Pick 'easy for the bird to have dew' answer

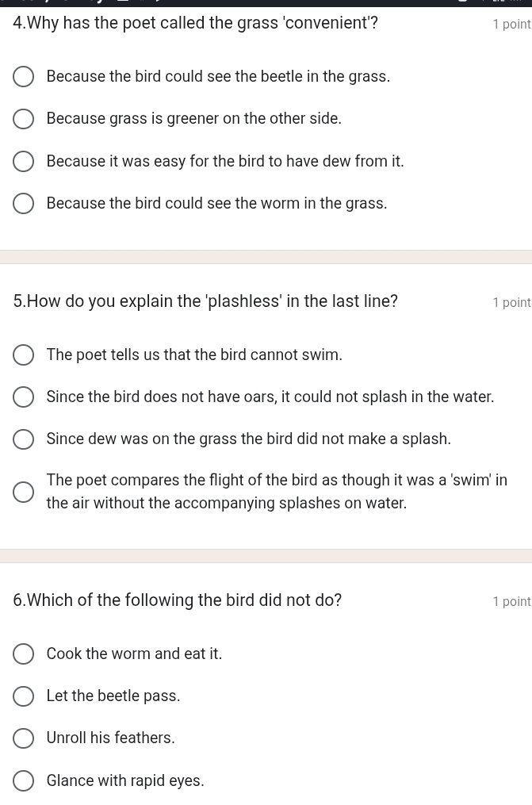point(24,161)
